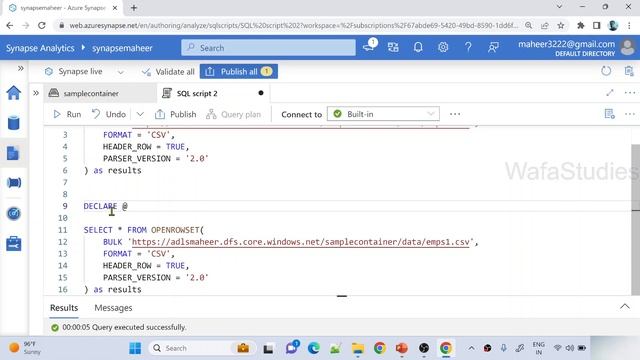Open a new browser tab
Viewport: 640px width, 360px height.
point(133,7)
